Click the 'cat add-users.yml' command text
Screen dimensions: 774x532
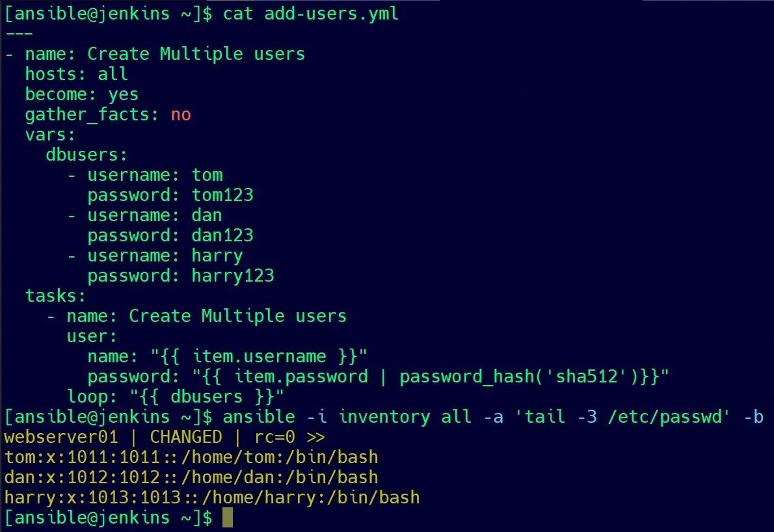pyautogui.click(x=310, y=13)
